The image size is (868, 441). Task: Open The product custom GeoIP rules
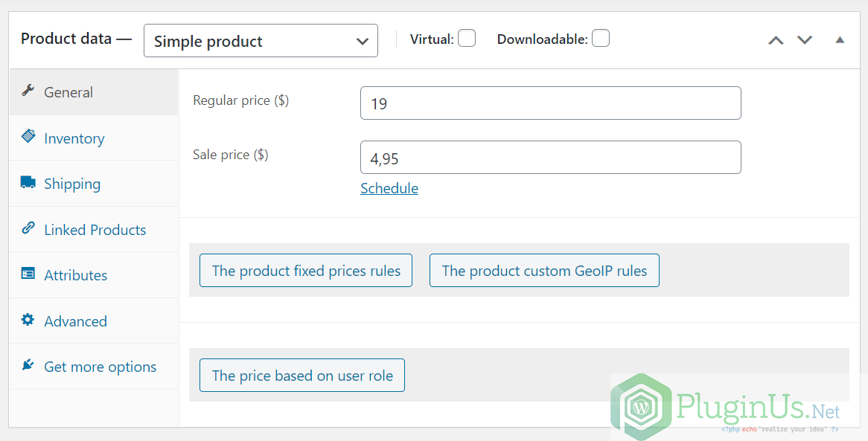tap(544, 271)
